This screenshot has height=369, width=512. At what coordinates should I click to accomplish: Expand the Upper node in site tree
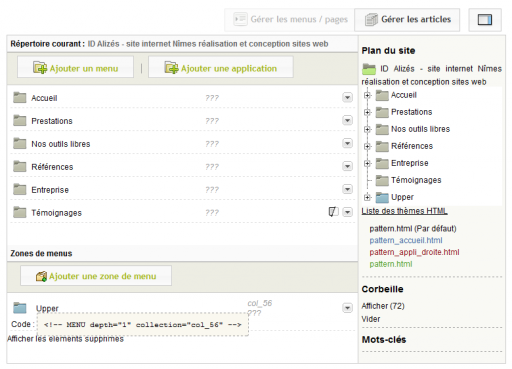coord(367,197)
